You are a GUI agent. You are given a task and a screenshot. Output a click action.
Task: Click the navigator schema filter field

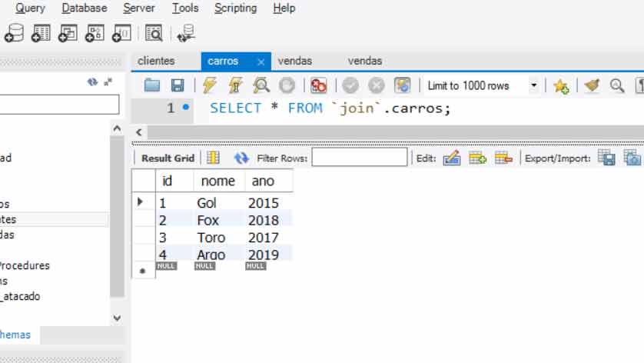pyautogui.click(x=59, y=105)
